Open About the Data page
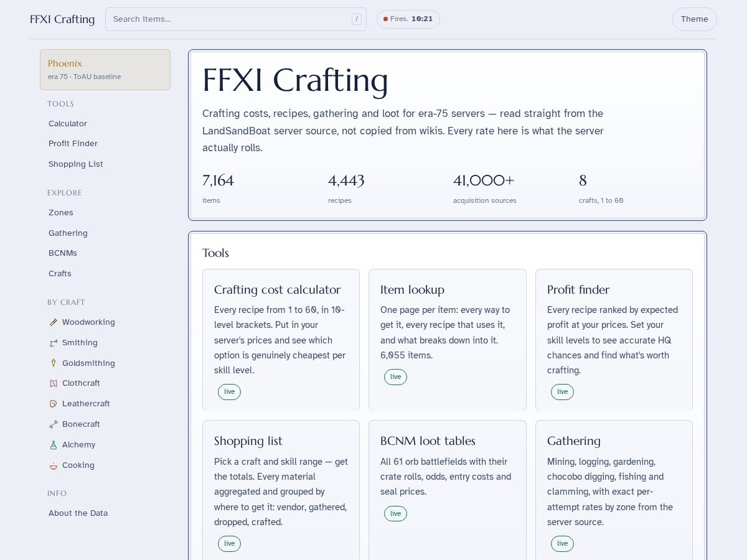This screenshot has width=747, height=560. click(78, 513)
